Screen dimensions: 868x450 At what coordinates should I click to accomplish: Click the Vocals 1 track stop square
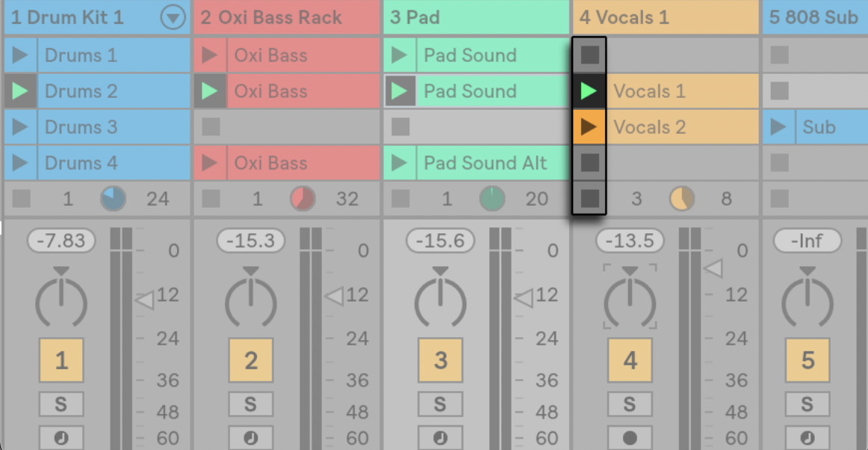point(589,199)
